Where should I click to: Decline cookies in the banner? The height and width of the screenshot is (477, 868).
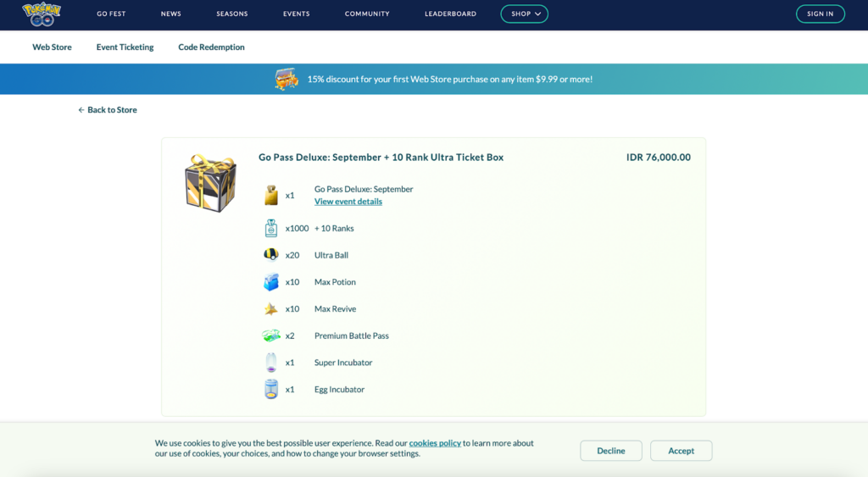611,451
